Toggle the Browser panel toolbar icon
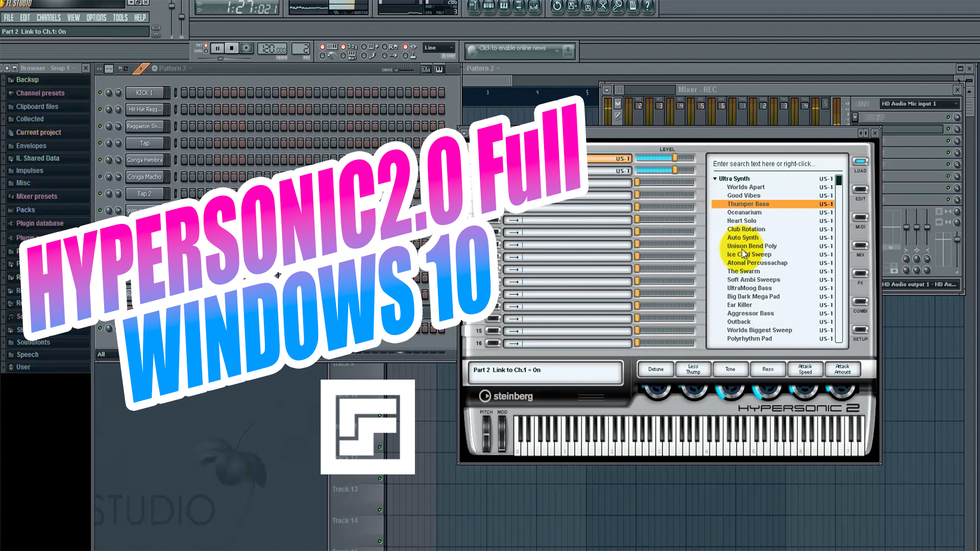The image size is (980, 551). [519, 7]
